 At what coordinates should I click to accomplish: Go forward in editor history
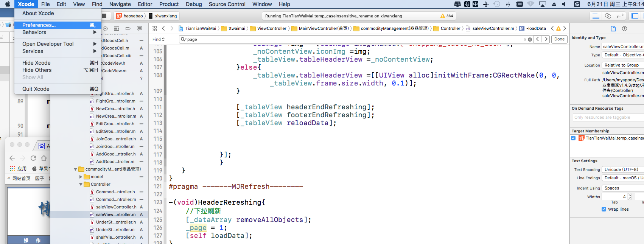point(172,28)
